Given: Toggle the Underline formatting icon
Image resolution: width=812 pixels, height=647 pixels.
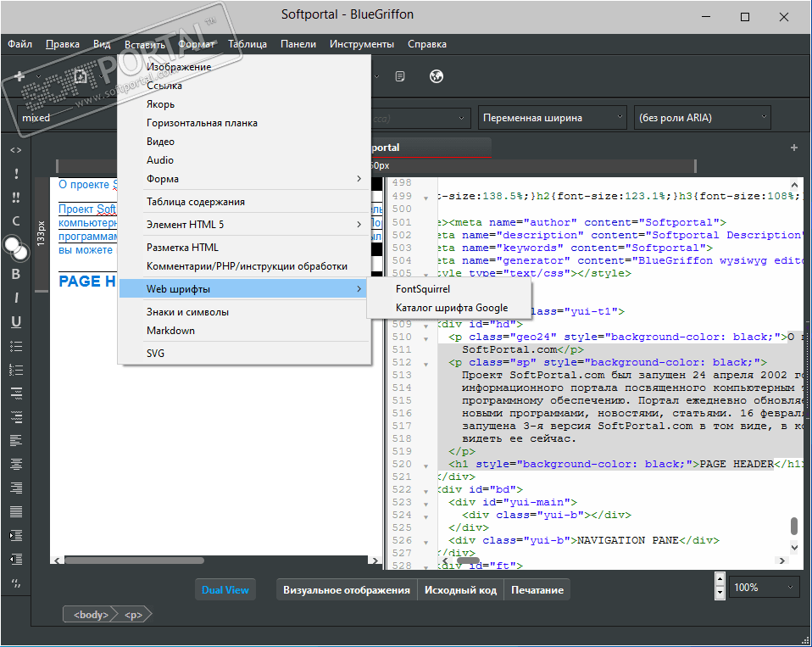Looking at the screenshot, I should tap(15, 321).
